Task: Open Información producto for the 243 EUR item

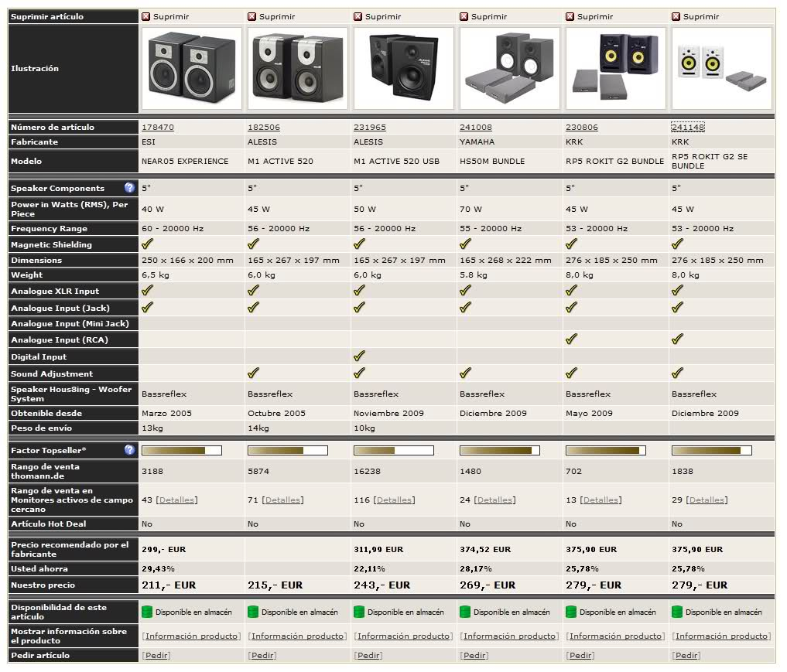Action: coord(403,636)
